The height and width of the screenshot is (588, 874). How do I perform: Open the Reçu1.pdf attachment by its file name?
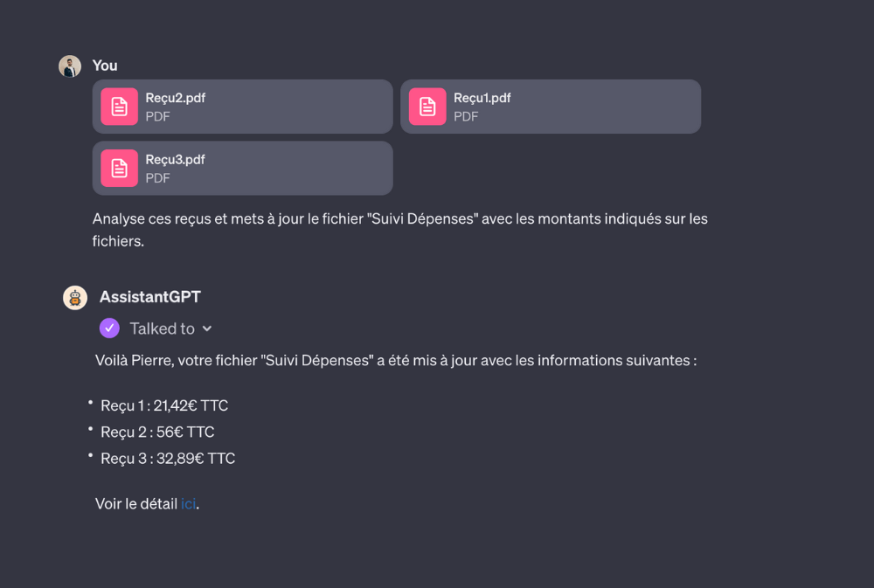tap(482, 98)
